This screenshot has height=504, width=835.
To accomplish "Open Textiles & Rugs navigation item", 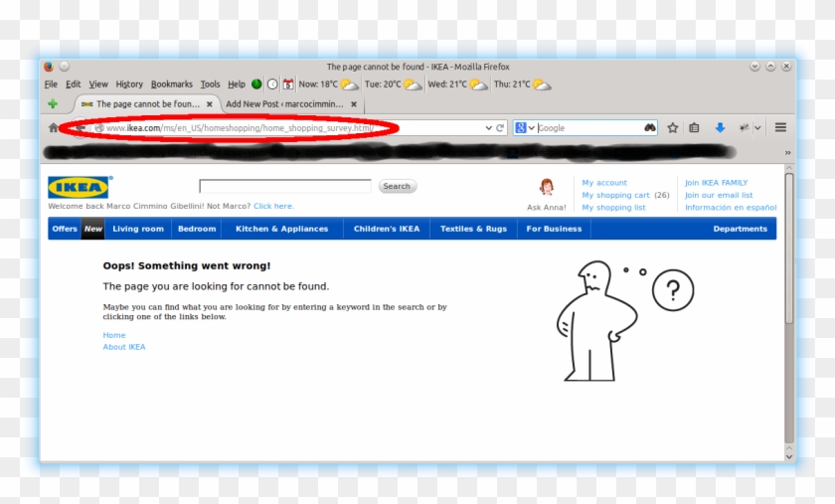I will coord(473,229).
